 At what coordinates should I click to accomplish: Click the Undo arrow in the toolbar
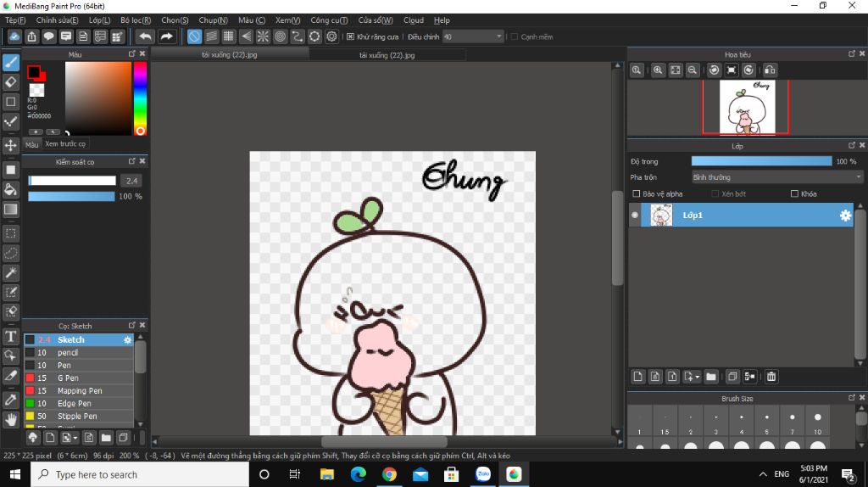coord(145,36)
